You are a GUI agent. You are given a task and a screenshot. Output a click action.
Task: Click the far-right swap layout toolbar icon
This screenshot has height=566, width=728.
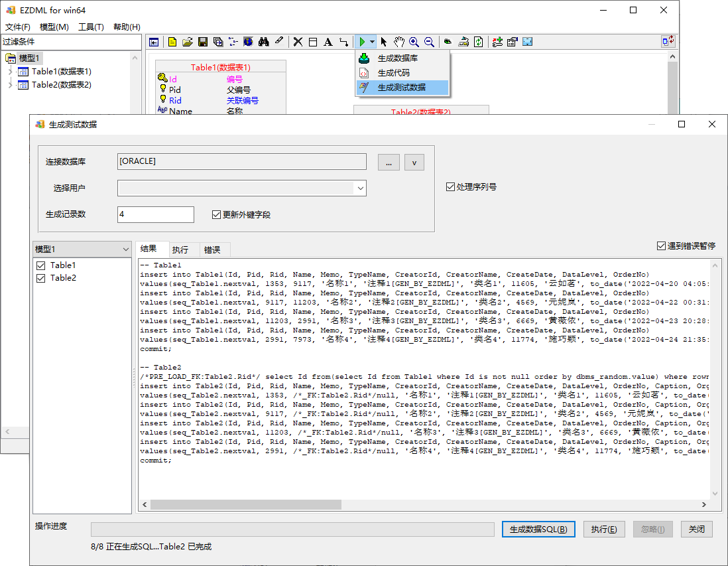(x=668, y=41)
